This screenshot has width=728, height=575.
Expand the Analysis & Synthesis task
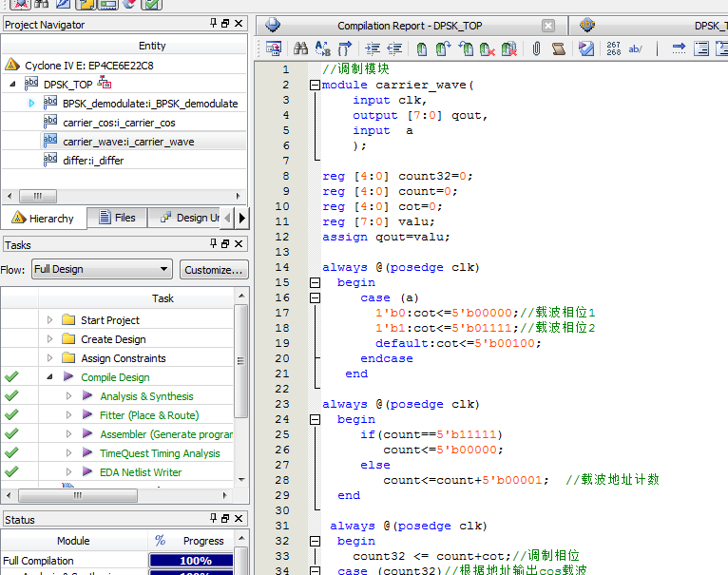[69, 396]
